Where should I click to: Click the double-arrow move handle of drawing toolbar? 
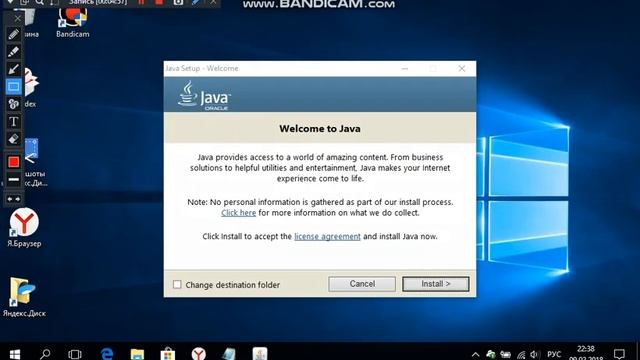point(13,199)
